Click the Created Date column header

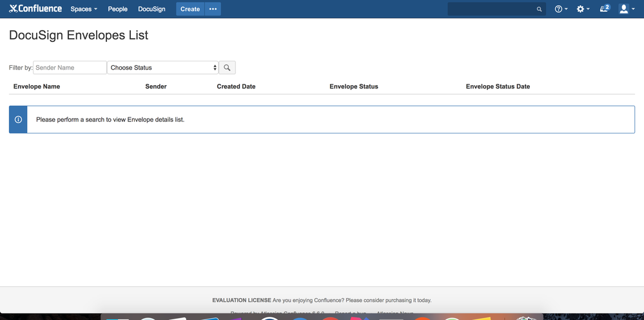236,86
